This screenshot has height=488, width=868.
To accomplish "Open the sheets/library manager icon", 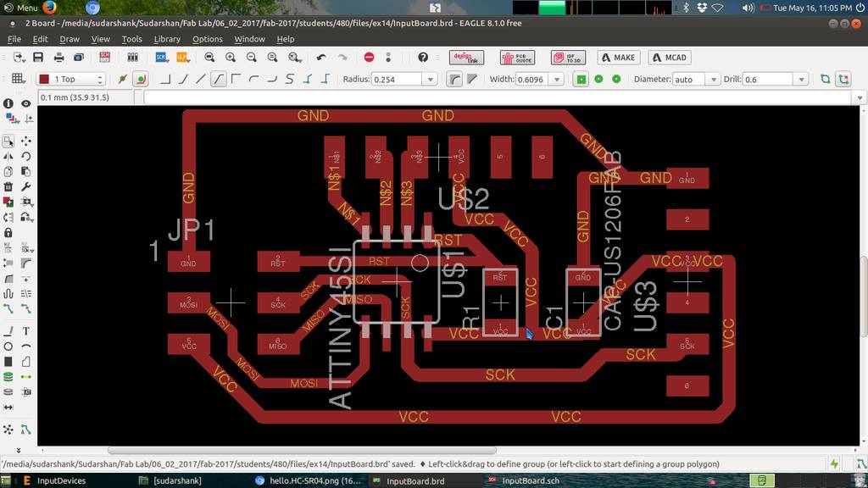I will click(x=132, y=57).
